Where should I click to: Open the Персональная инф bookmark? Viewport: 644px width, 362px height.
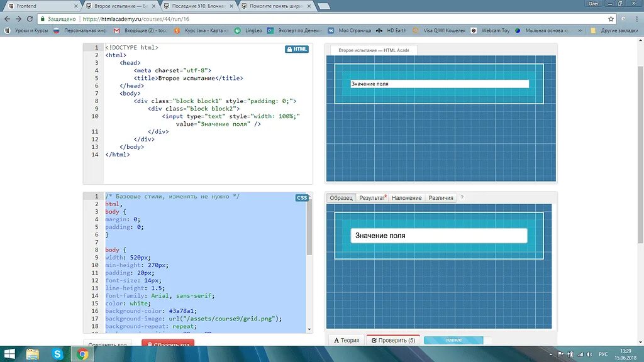pos(80,30)
